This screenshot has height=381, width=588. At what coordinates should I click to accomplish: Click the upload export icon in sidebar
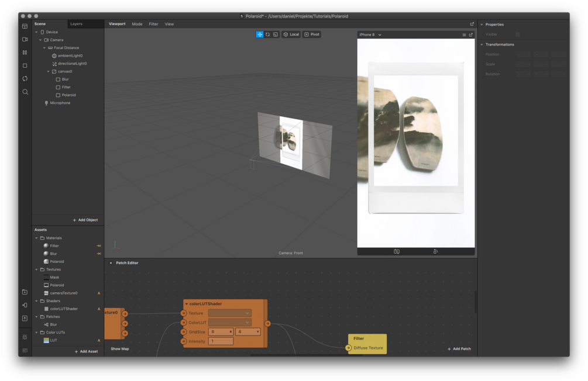pyautogui.click(x=25, y=318)
